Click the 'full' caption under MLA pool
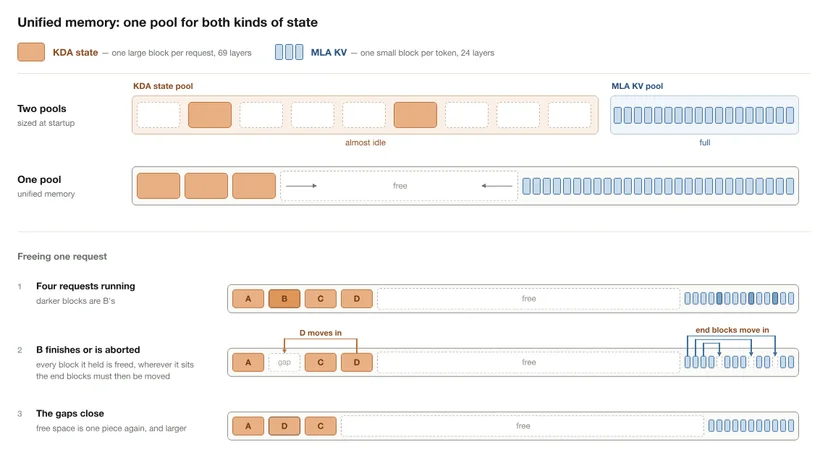828x458 pixels. (x=704, y=143)
